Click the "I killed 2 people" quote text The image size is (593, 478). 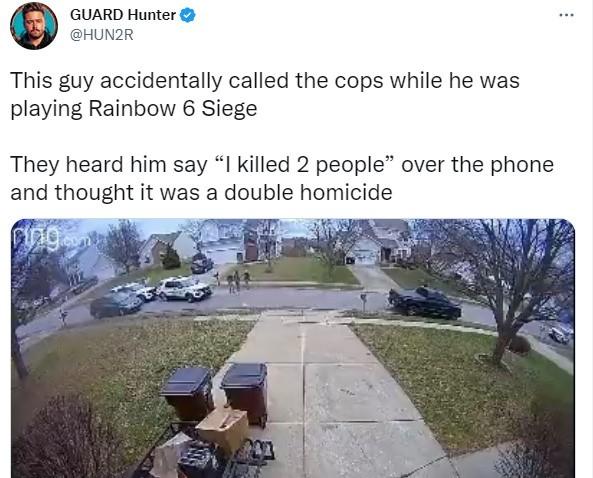point(304,165)
